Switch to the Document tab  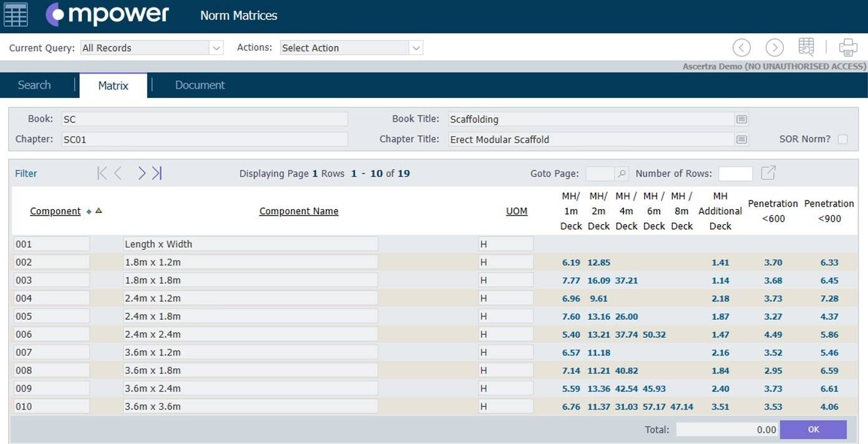[199, 84]
